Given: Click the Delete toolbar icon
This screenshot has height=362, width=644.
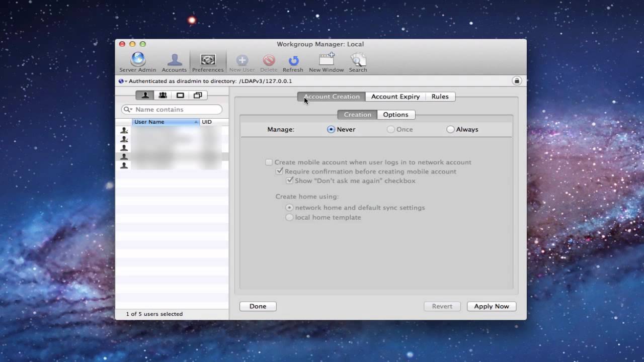Looking at the screenshot, I should pos(269,63).
